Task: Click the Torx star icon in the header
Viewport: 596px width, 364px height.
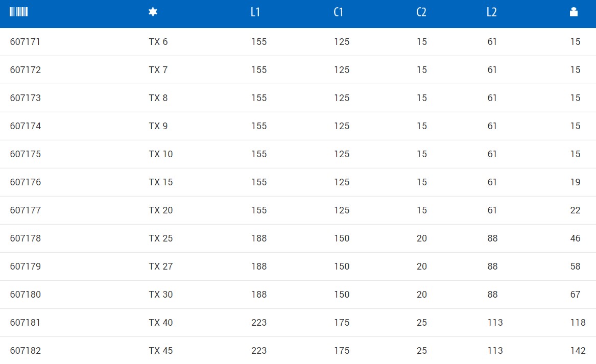Action: [x=153, y=12]
